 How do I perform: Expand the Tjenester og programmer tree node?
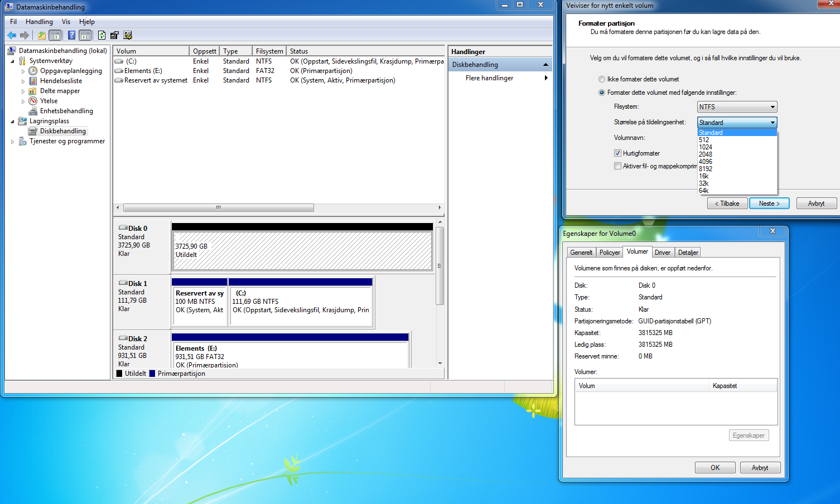tap(12, 142)
